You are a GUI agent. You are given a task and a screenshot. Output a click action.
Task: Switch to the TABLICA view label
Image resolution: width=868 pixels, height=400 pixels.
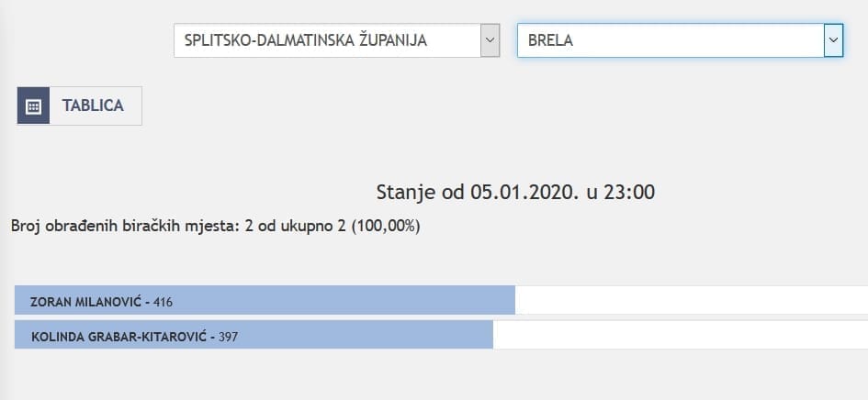point(93,106)
